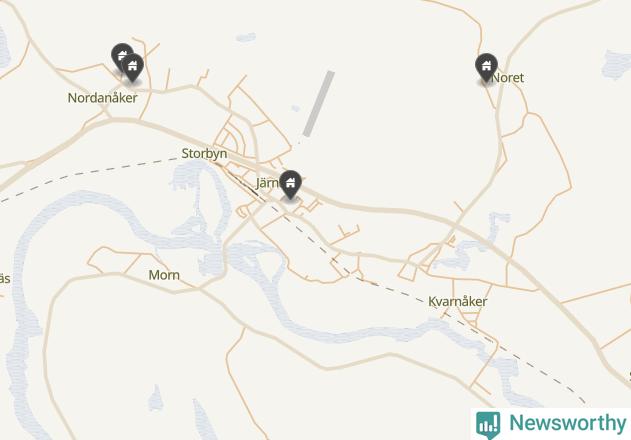This screenshot has height=440, width=631.
Task: Open the Newsworthy text link
Action: (x=567, y=423)
